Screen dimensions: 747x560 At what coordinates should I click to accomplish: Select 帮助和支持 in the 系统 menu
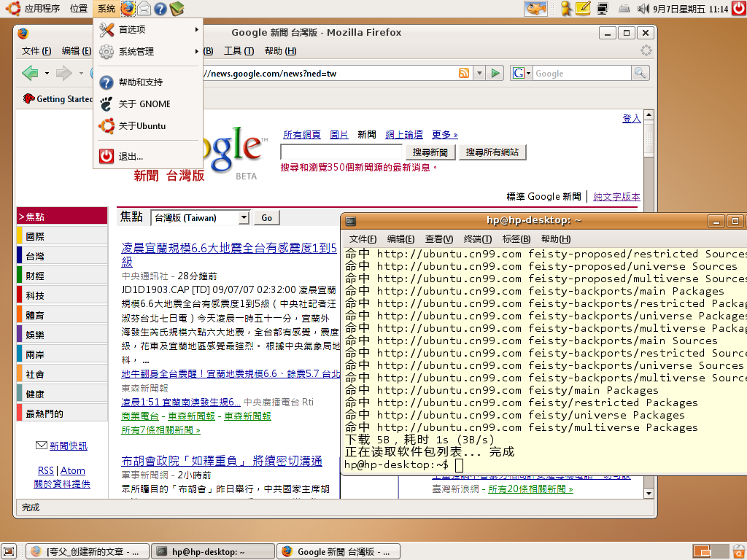pos(149,82)
